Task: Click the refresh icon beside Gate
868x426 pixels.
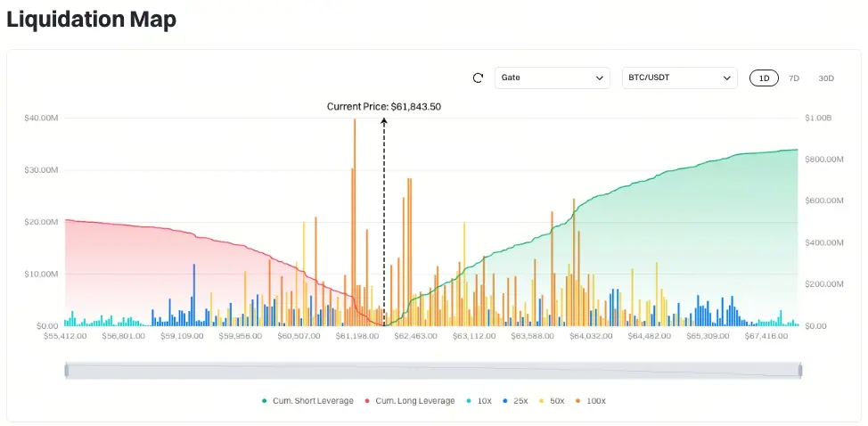Action: click(479, 78)
